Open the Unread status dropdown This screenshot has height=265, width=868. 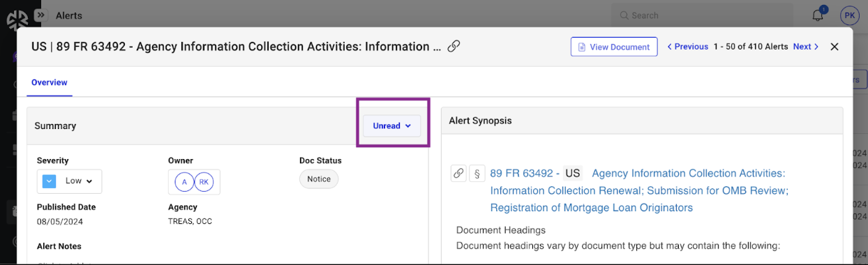392,126
